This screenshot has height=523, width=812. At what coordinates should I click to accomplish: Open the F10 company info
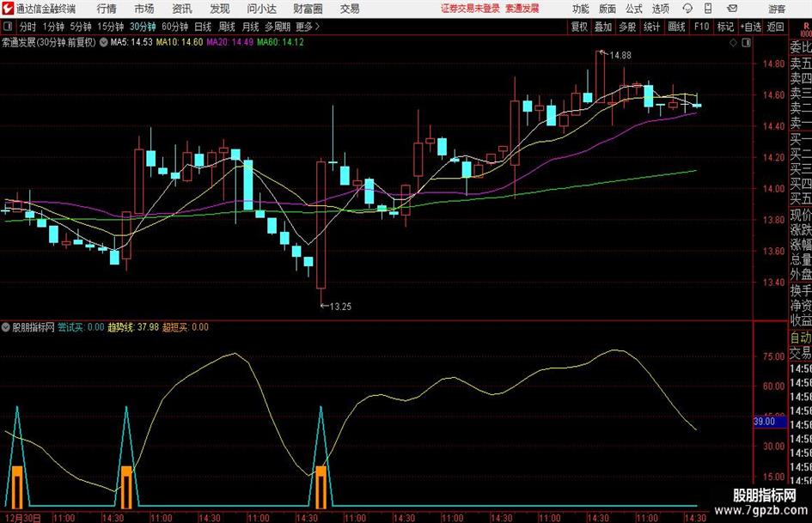[701, 27]
